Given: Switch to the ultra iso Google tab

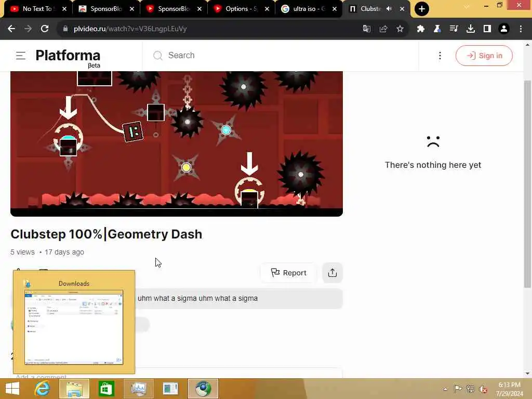Looking at the screenshot, I should [x=308, y=9].
